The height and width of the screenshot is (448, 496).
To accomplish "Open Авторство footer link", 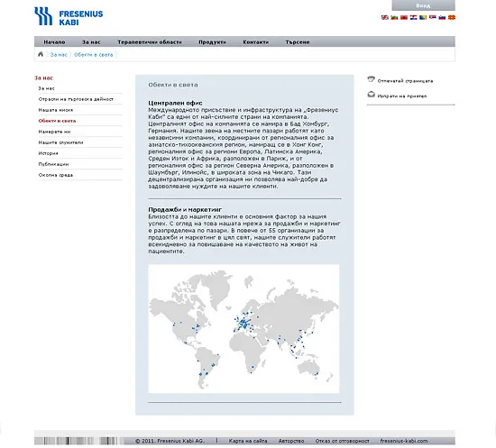I will pyautogui.click(x=291, y=441).
